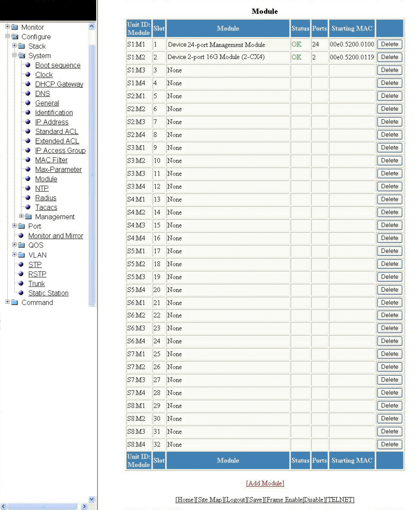The image size is (420, 510).
Task: Click Delete for S2:M1 slot 5
Action: coord(390,96)
